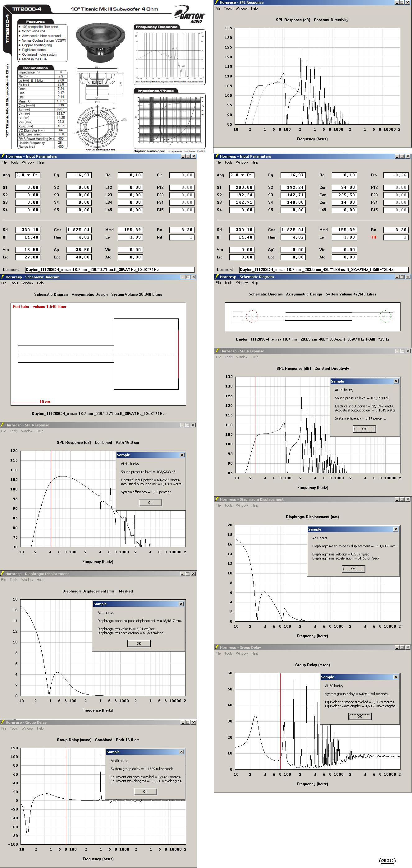Open Help menu in the Masked Diaphragm Displacement window

[x=40, y=580]
